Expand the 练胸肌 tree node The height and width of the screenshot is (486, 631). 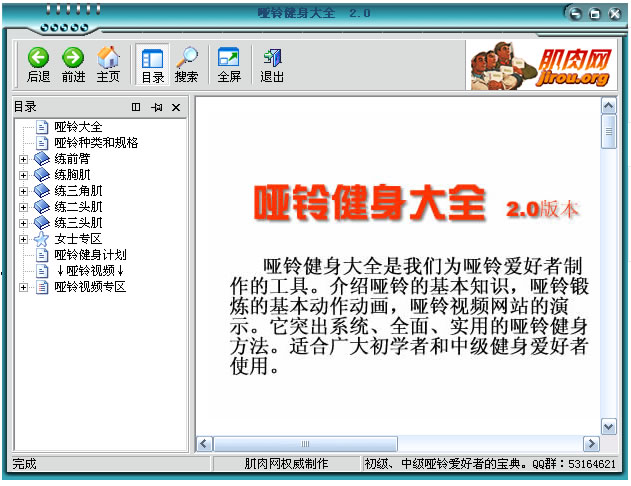(23, 175)
